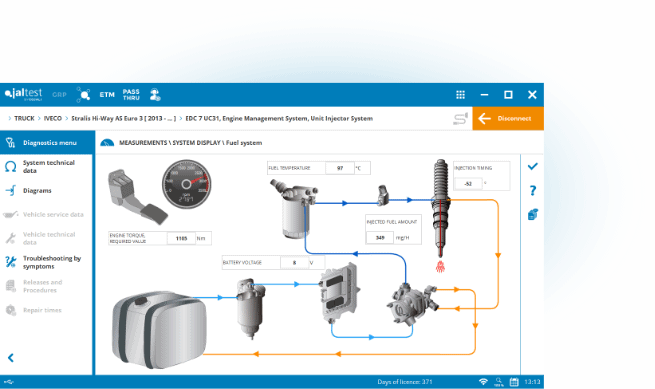The height and width of the screenshot is (389, 655).
Task: Open the PASS THRU mode
Action: [131, 95]
